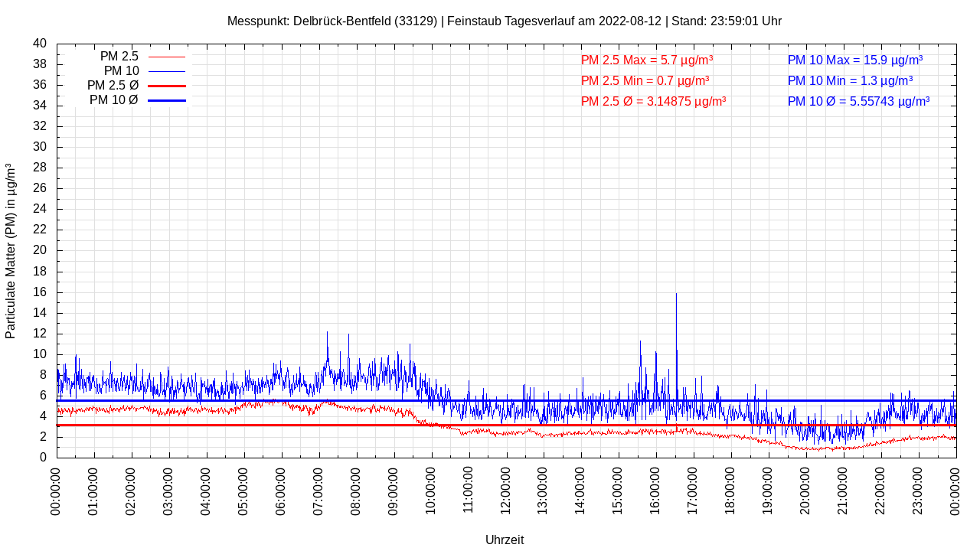The image size is (980, 551).
Task: Click the 12:00:00 time axis label
Action: click(506, 490)
